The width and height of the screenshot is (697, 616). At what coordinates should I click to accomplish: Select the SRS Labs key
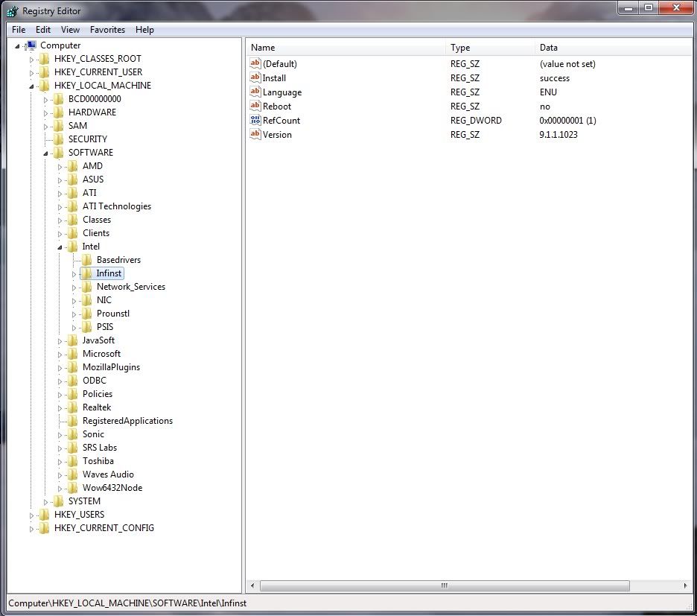click(x=100, y=448)
